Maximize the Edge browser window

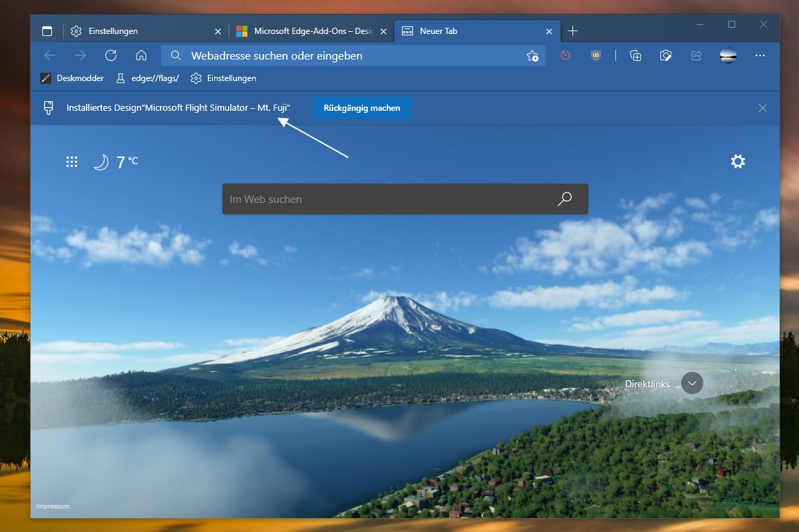pos(732,24)
